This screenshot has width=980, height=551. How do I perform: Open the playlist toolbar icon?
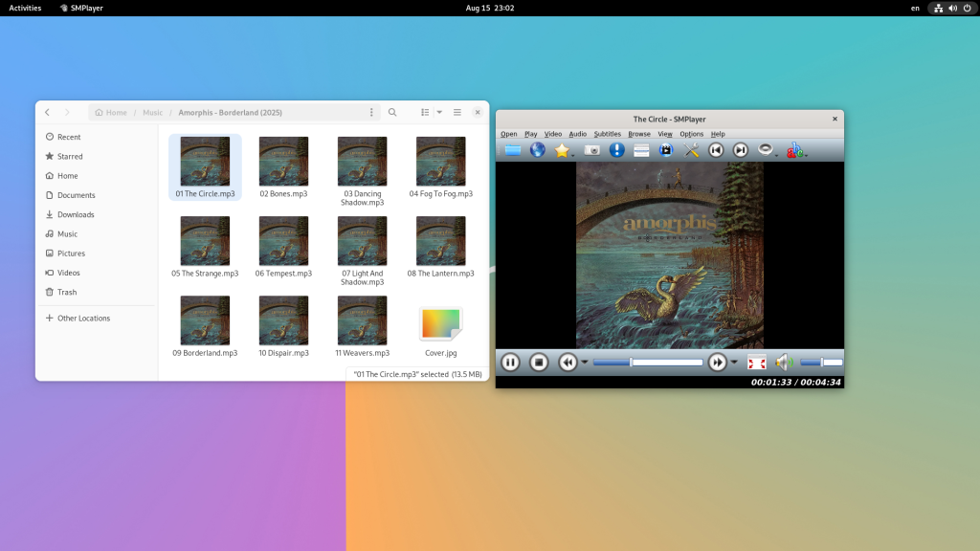[641, 150]
